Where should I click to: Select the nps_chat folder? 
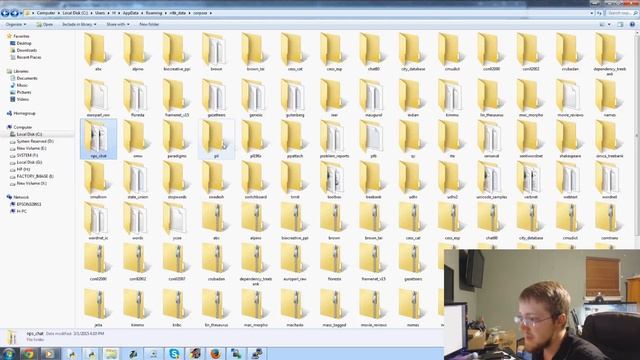pyautogui.click(x=98, y=139)
